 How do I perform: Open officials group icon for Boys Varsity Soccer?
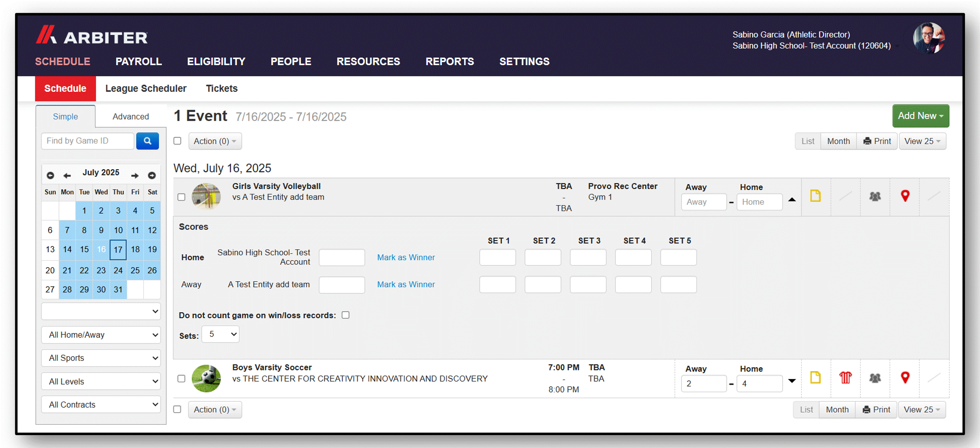click(x=875, y=378)
